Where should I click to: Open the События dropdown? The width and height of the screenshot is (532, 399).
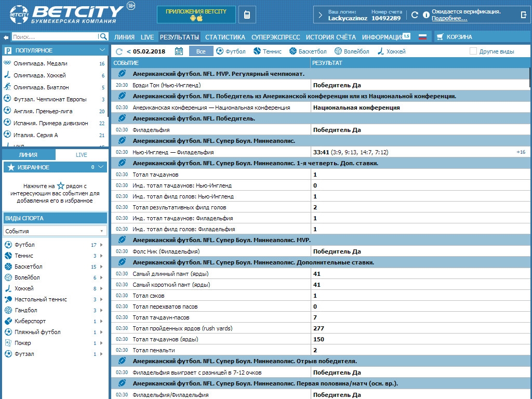coord(55,231)
